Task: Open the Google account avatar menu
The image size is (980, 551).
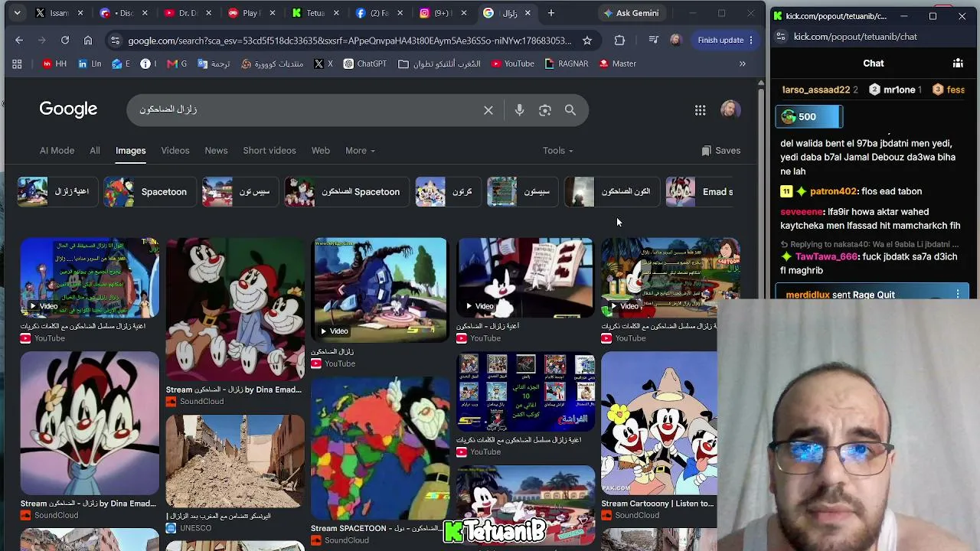Action: (x=730, y=109)
